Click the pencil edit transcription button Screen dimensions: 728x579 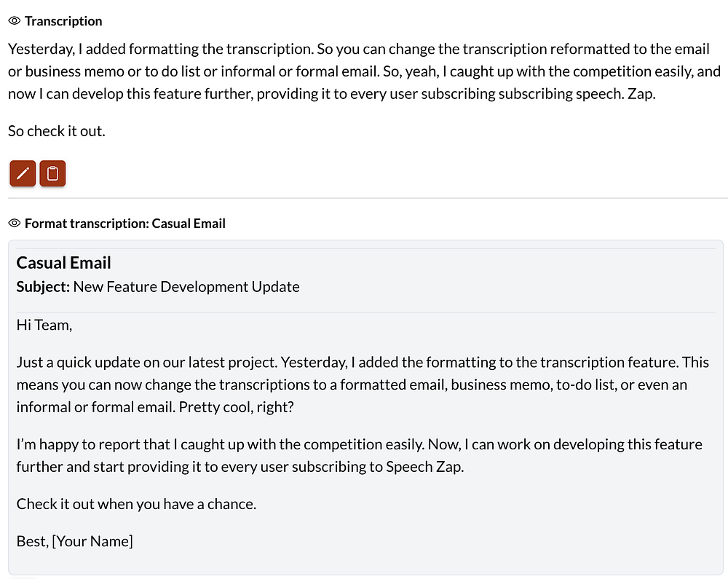point(23,173)
